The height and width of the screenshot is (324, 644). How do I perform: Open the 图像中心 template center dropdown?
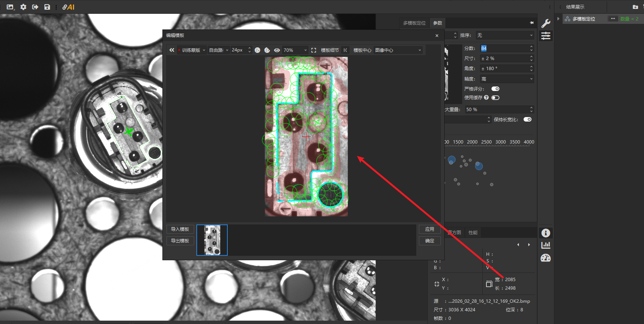[x=398, y=50]
